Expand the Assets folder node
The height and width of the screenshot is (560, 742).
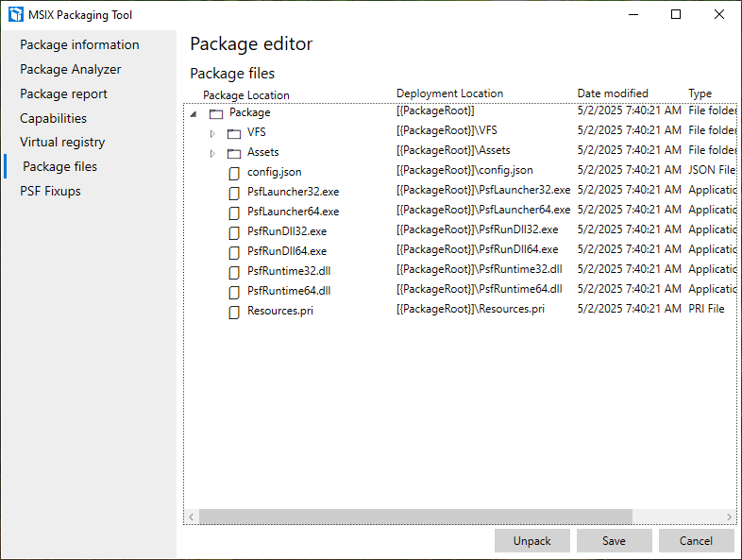click(x=212, y=154)
